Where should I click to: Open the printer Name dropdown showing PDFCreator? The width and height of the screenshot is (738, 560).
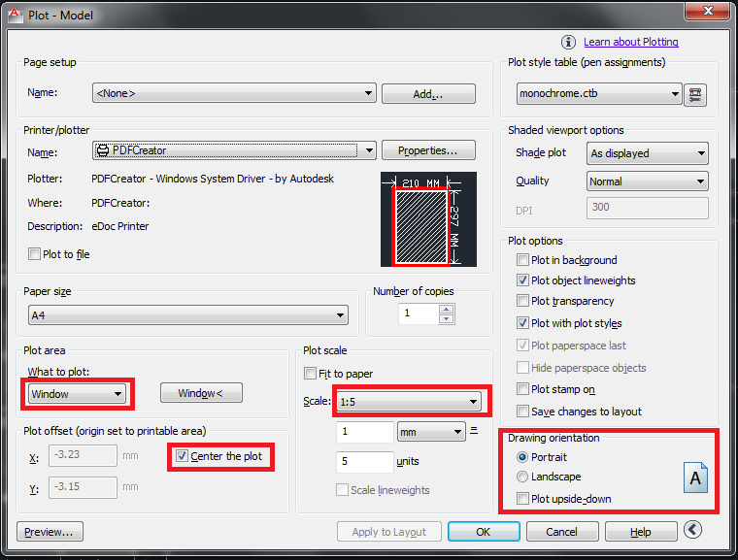coord(234,150)
